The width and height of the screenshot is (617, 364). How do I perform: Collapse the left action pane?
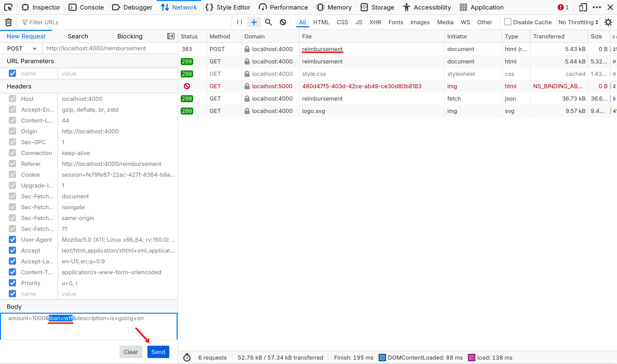click(x=171, y=36)
